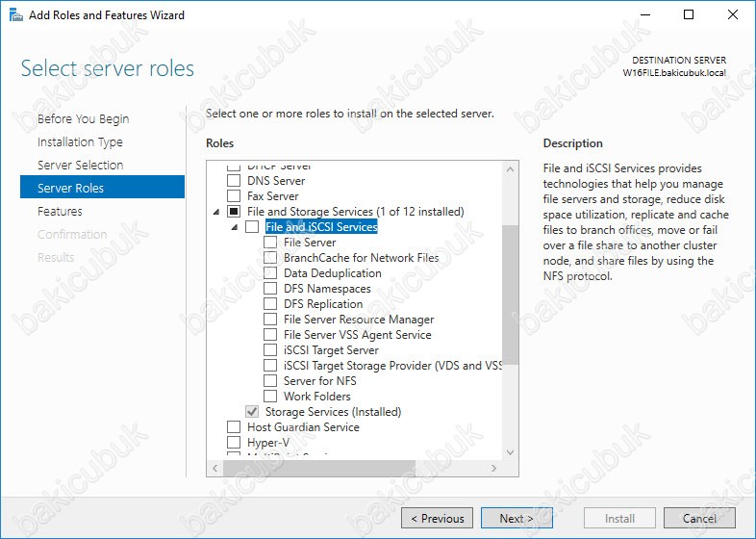Screen dimensions: 756x539
Task: Check iSCSI Target Storage Provider checkbox
Action: point(270,366)
